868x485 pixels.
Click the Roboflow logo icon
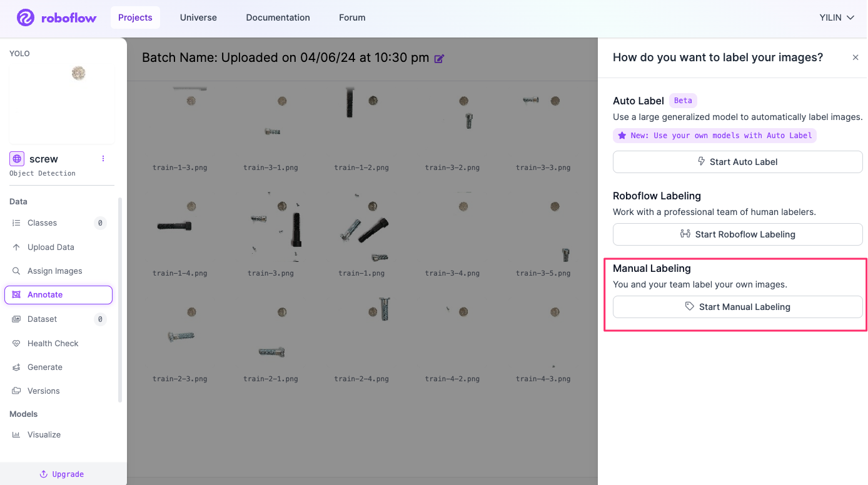26,17
